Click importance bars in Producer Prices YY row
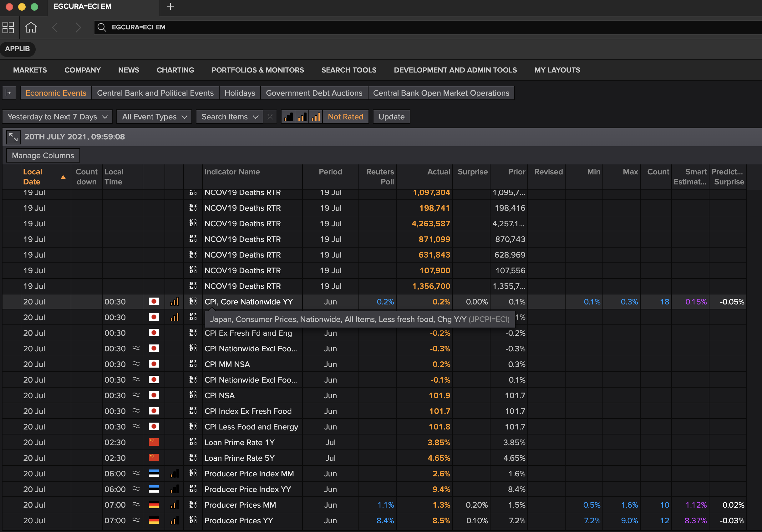 point(175,520)
